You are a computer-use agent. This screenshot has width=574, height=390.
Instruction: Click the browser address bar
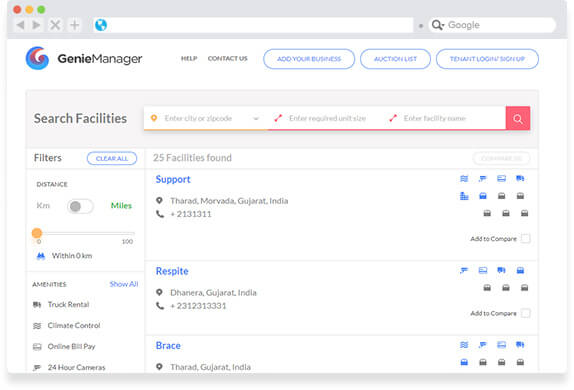(253, 25)
